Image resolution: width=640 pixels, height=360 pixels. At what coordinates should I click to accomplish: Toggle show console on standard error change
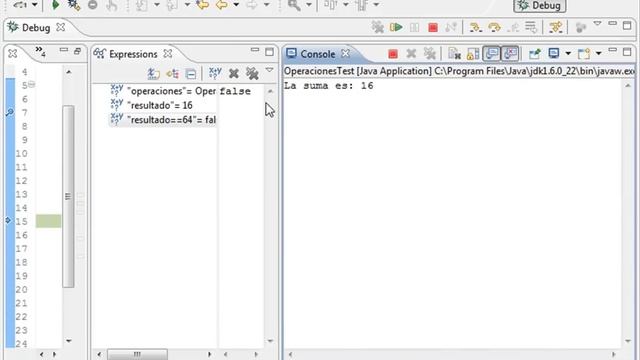pos(510,54)
